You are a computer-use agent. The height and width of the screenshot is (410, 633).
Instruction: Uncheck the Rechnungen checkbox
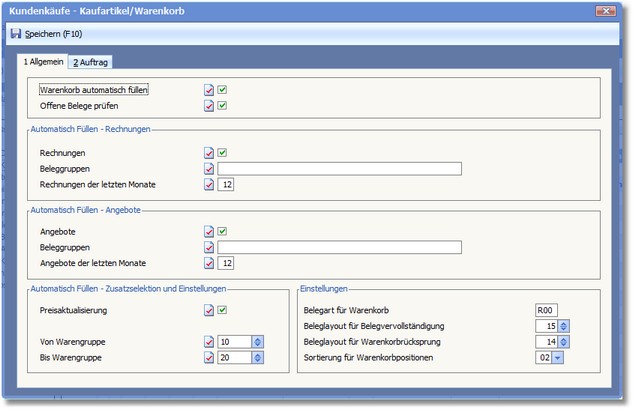pyautogui.click(x=223, y=153)
